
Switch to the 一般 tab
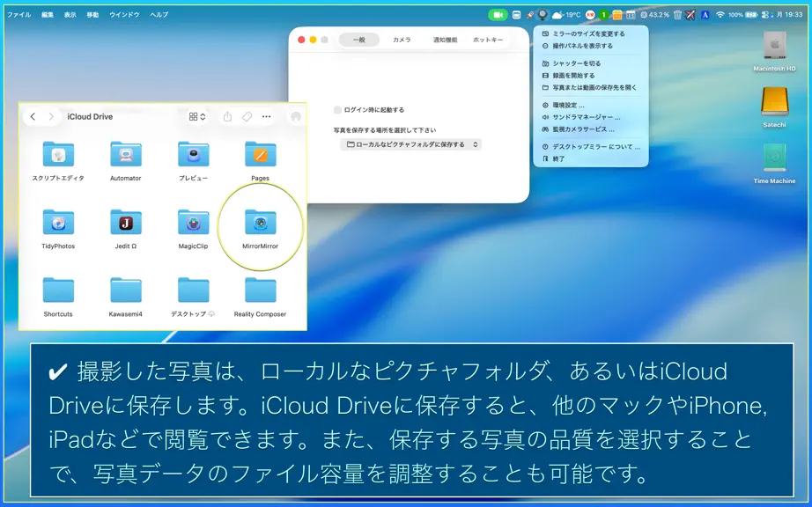click(358, 40)
